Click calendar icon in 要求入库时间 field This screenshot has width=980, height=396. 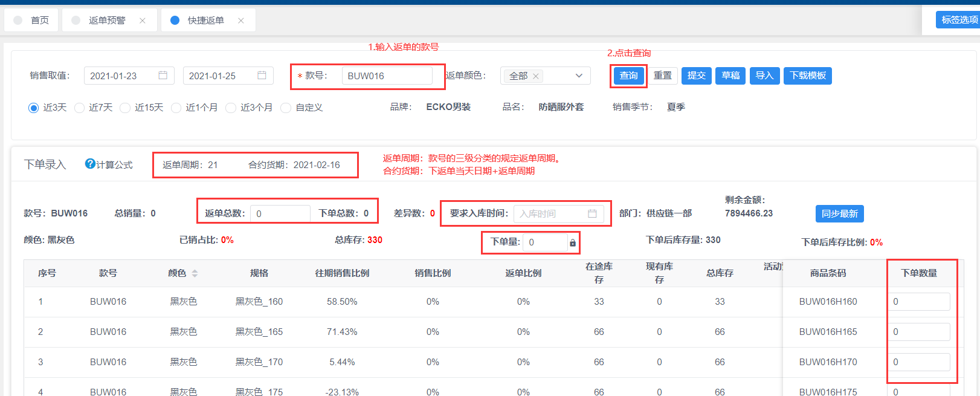(592, 213)
